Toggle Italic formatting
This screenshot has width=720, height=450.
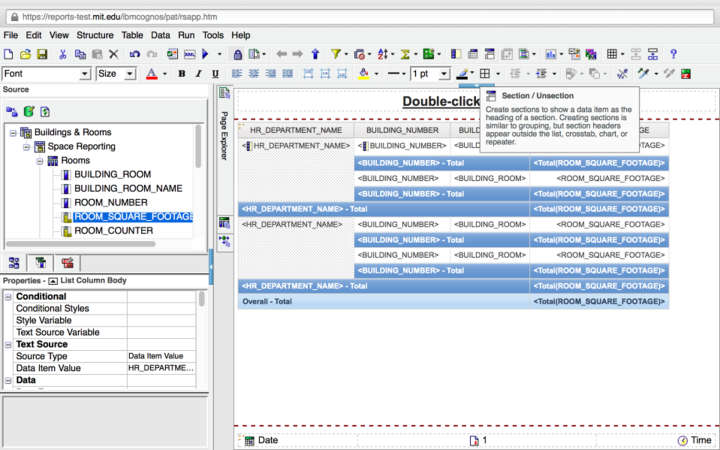199,74
